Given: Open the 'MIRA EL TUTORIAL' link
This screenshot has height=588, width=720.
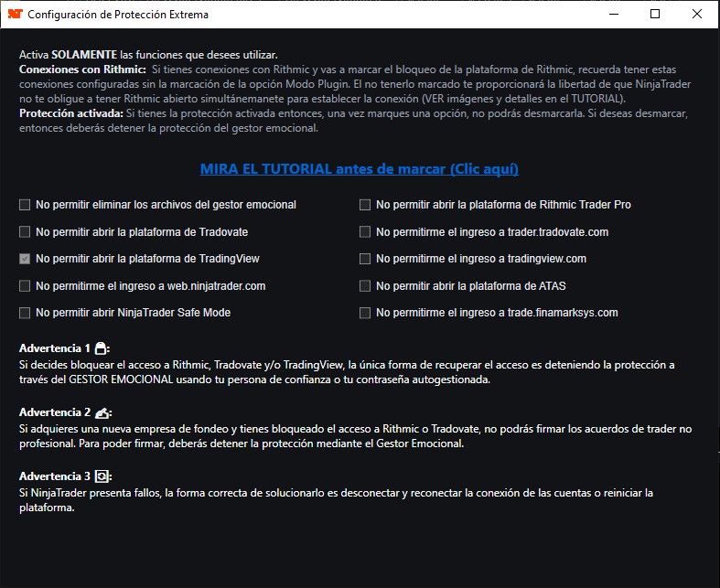Looking at the screenshot, I should coord(360,169).
